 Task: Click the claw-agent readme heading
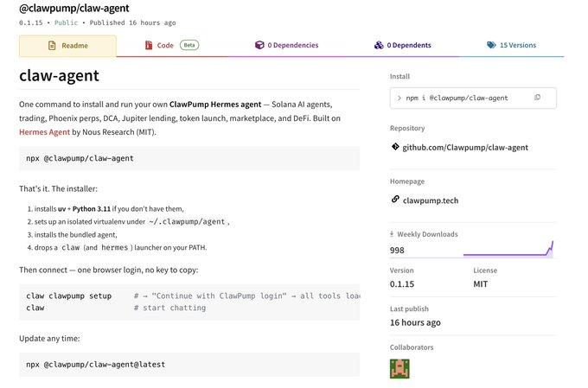[60, 76]
